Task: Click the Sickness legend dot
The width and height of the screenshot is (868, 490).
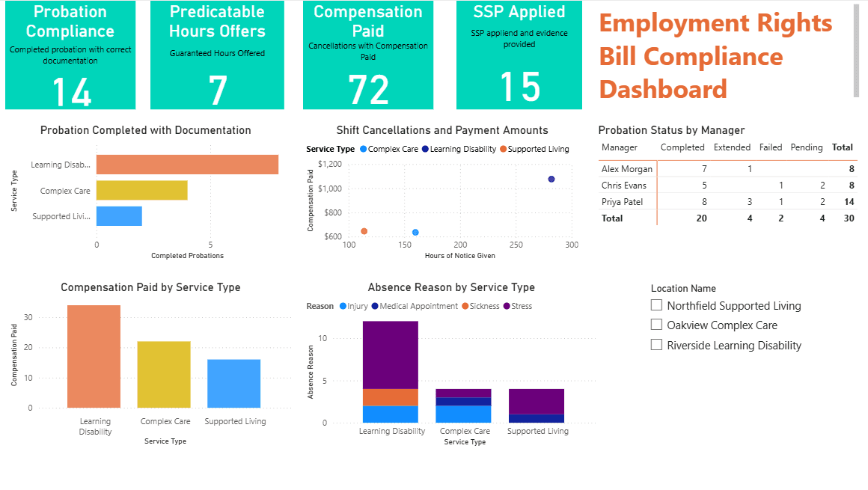Action: (464, 306)
